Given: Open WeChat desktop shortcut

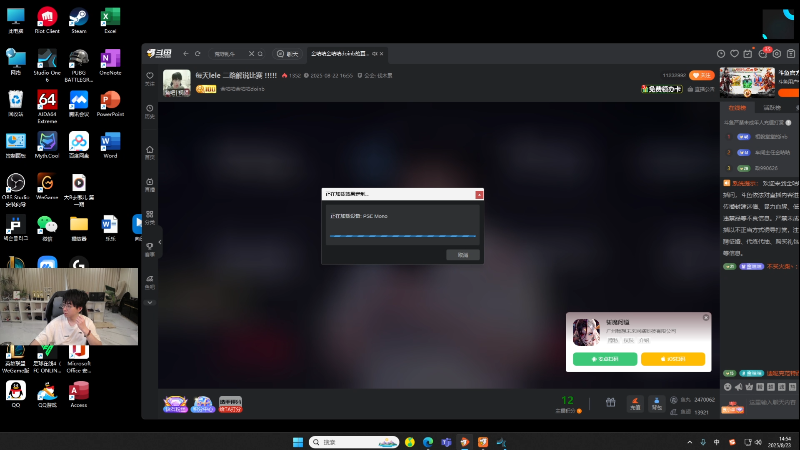Looking at the screenshot, I should [47, 228].
